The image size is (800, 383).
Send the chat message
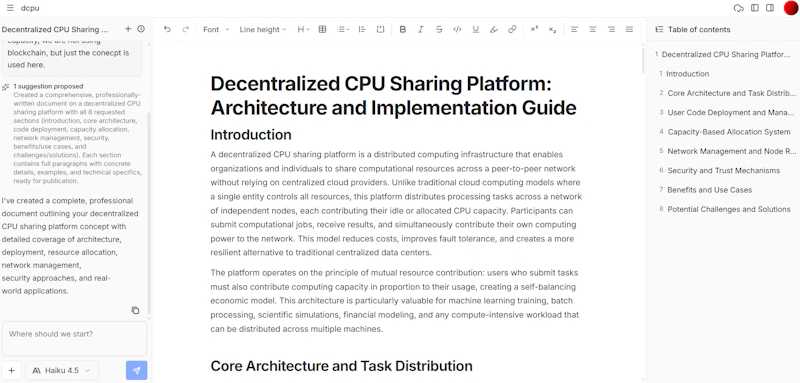coord(137,370)
